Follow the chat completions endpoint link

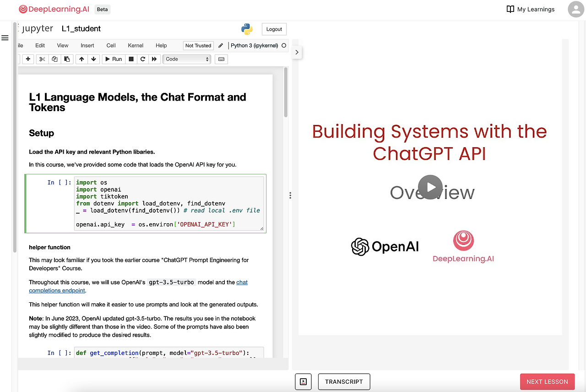click(x=138, y=286)
